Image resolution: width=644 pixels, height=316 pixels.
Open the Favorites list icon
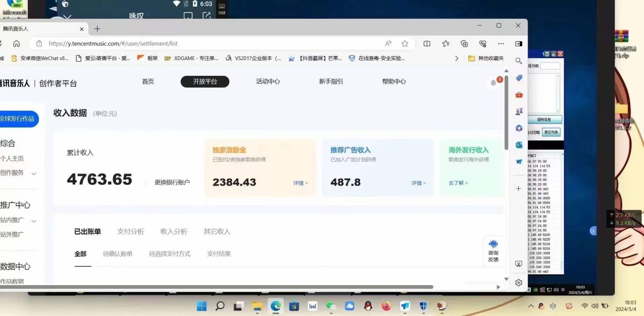tap(446, 43)
